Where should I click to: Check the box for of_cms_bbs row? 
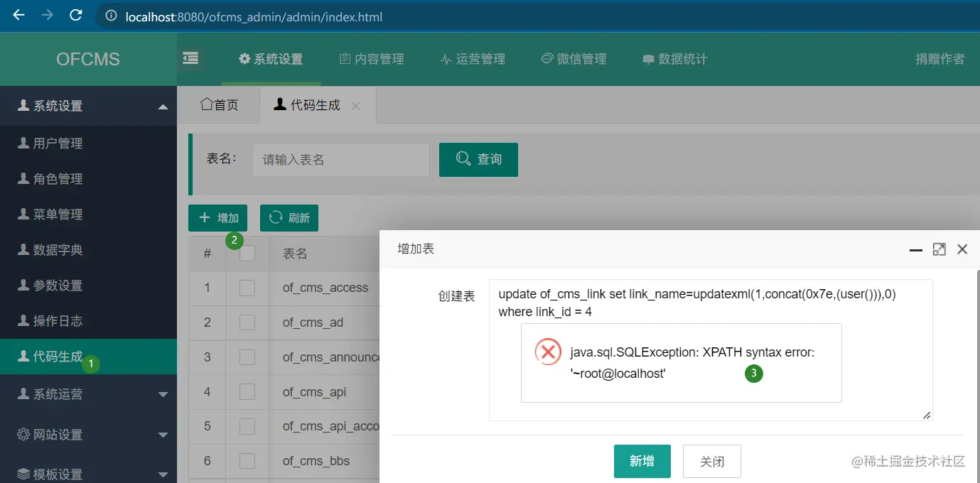pos(247,461)
